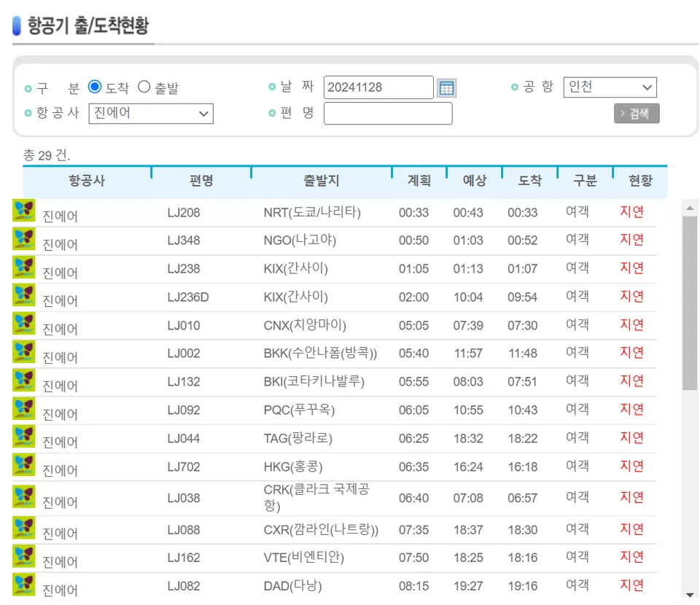Click Jin Air logo in LJ702 row
The image size is (700, 605).
23,465
